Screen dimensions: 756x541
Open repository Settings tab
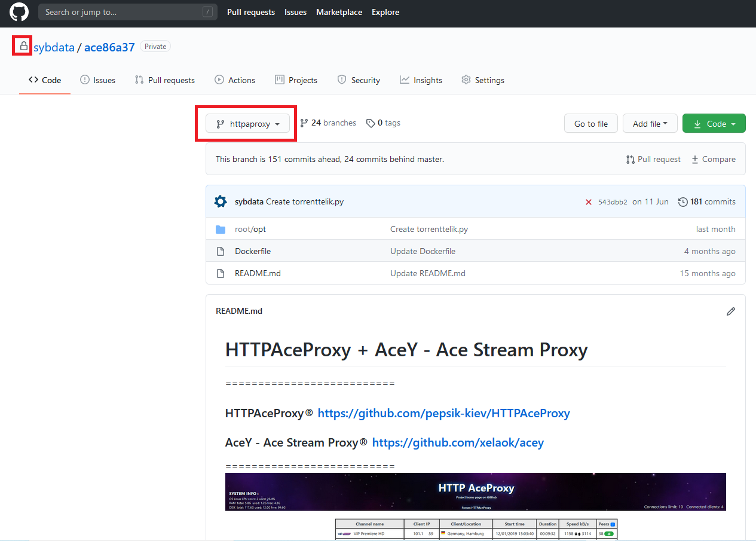pos(483,80)
